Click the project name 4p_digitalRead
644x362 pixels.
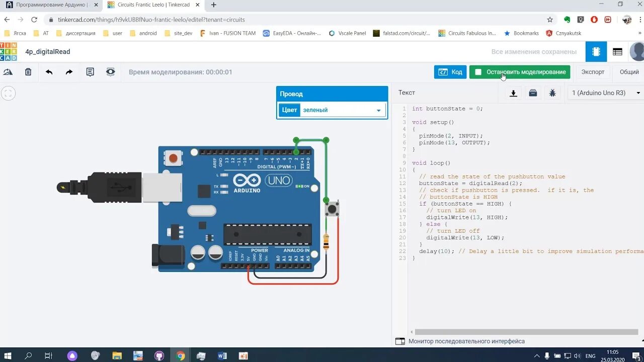tap(48, 52)
